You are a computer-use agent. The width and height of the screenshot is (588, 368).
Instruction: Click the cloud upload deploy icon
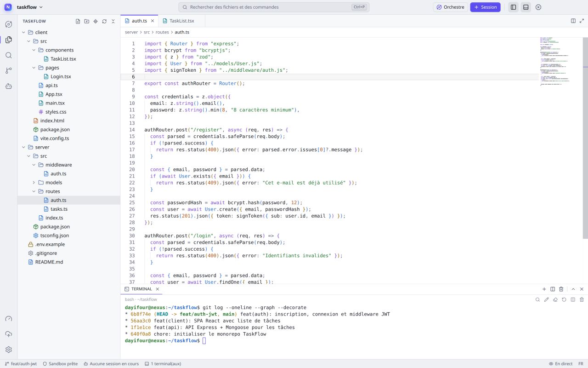(x=8, y=334)
